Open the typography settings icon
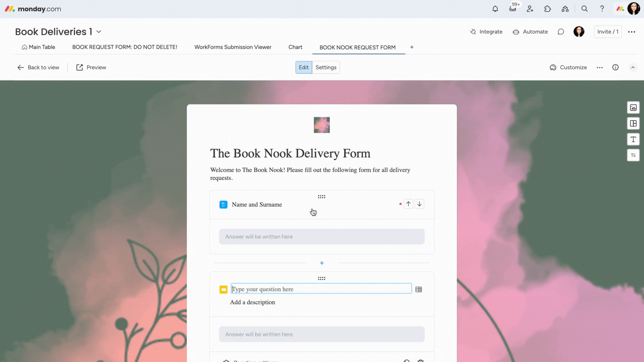644x362 pixels. 633,139
